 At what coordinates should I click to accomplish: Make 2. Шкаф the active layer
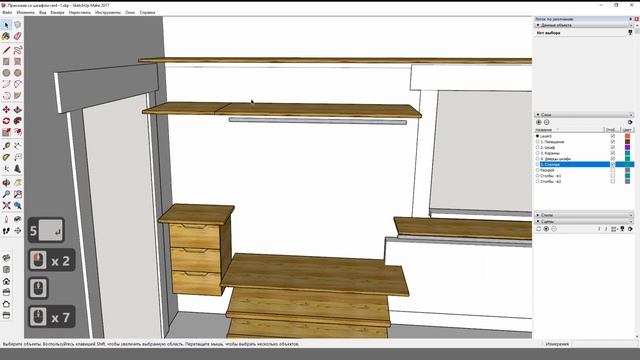[538, 147]
